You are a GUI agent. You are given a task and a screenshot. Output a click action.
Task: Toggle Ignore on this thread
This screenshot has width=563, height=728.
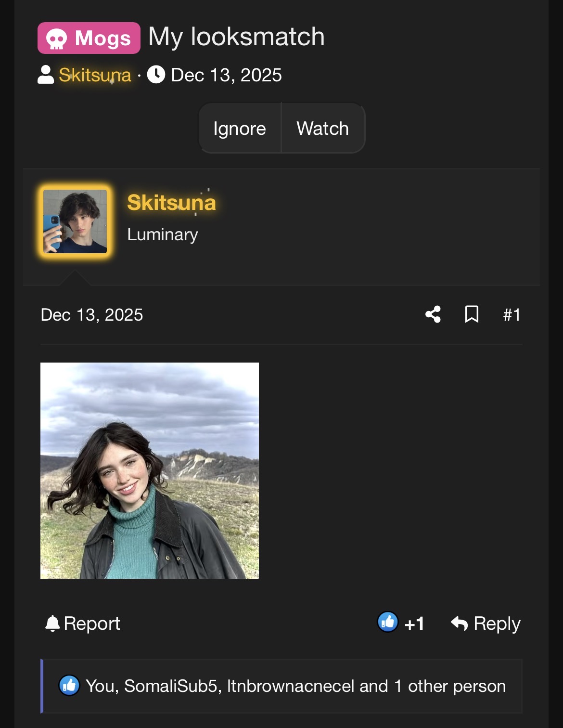240,129
